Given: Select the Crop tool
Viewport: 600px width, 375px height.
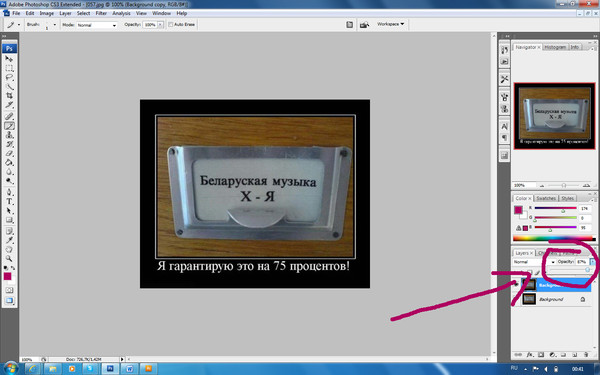Looking at the screenshot, I should (x=9, y=95).
